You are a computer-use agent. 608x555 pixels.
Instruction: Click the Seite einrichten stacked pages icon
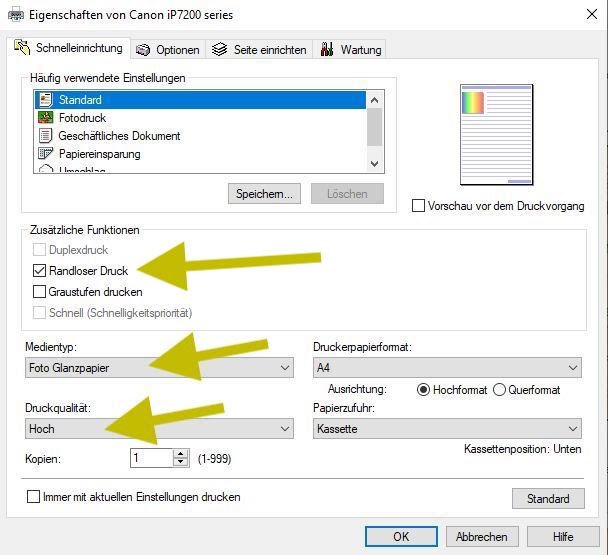pos(219,50)
